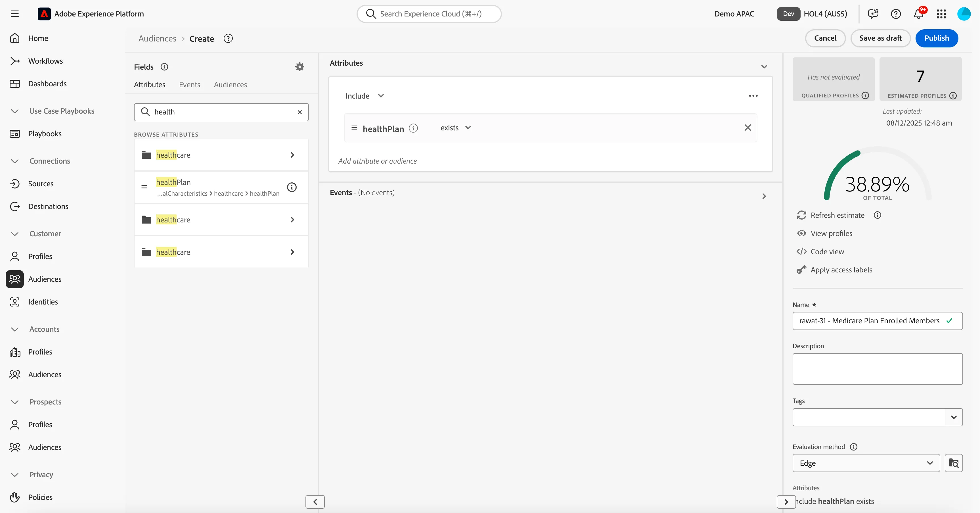The height and width of the screenshot is (513, 980).
Task: Click the Publish button
Action: (x=937, y=38)
